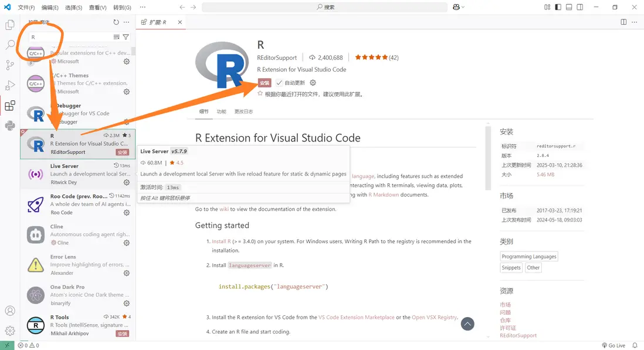
Task: Open the wiki documentation link
Action: (x=224, y=209)
